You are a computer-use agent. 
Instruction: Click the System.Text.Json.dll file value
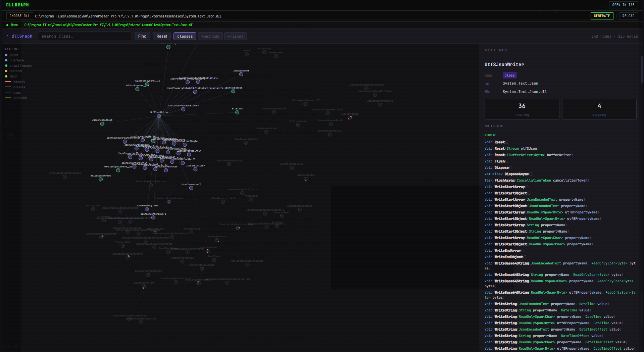(525, 92)
